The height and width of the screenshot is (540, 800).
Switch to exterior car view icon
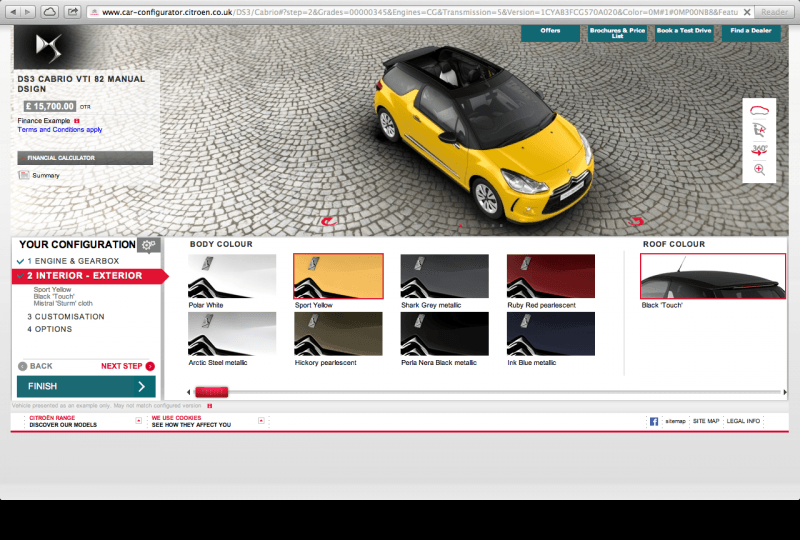pos(759,110)
